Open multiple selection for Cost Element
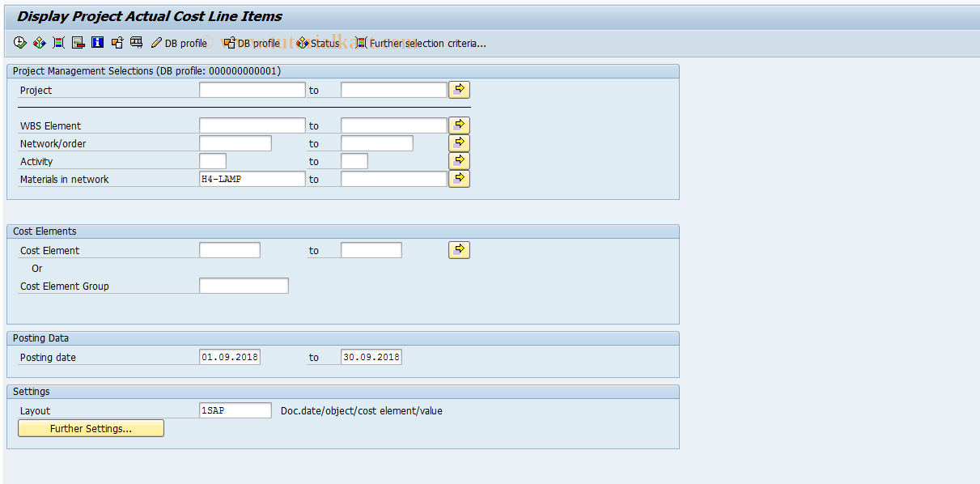Viewport: 980px width, 484px height. (x=459, y=249)
